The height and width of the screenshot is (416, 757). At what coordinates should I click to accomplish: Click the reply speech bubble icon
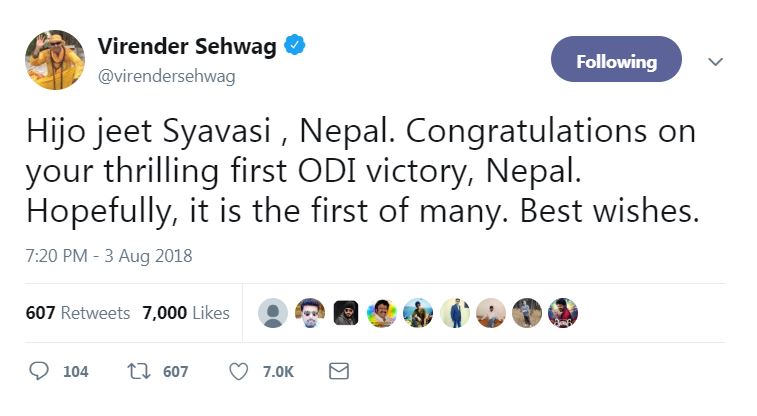(39, 371)
